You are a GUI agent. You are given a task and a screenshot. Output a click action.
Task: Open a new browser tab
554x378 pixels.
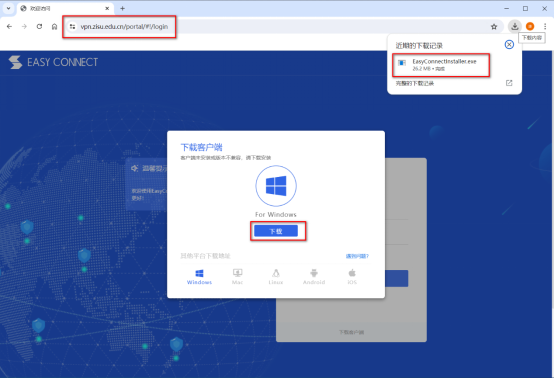click(122, 8)
